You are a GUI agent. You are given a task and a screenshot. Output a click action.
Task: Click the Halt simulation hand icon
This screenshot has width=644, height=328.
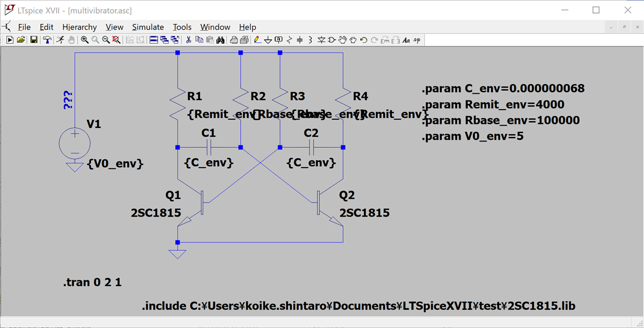[x=71, y=40]
